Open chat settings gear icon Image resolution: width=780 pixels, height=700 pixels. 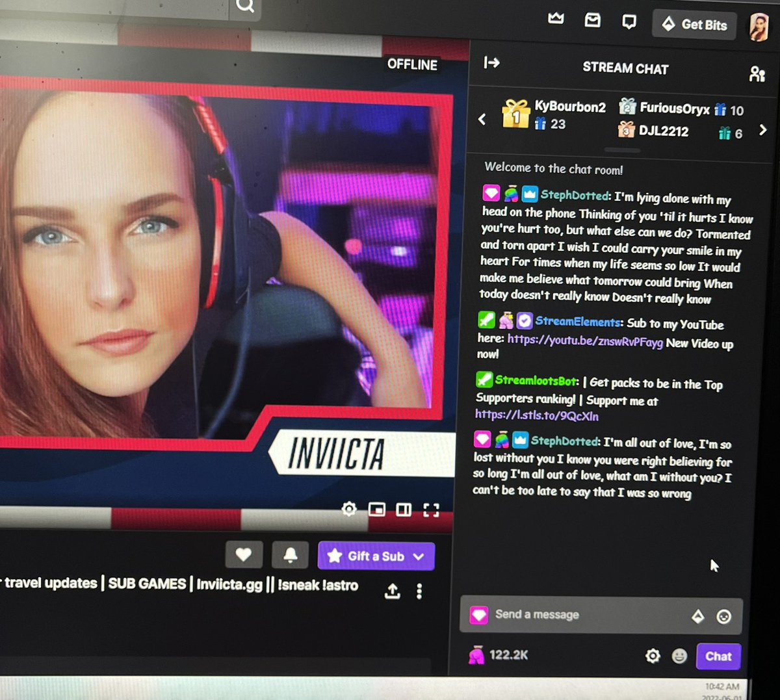coord(653,656)
